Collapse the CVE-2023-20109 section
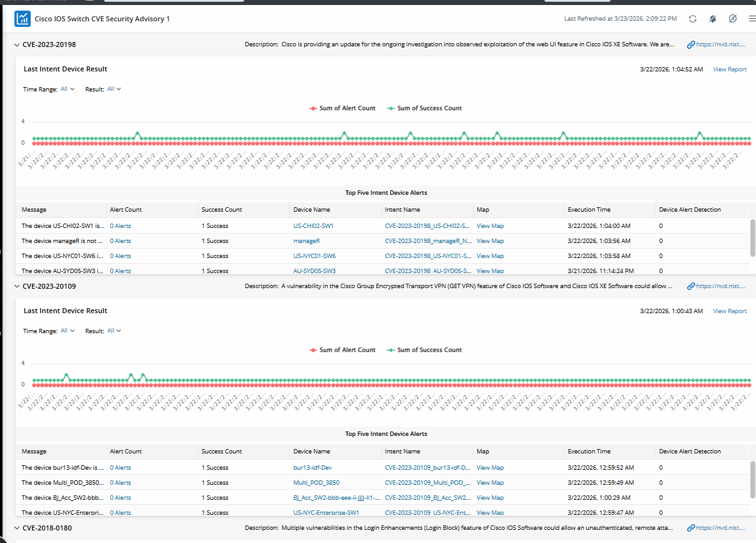Screen dimensions: 756x543 (16, 286)
